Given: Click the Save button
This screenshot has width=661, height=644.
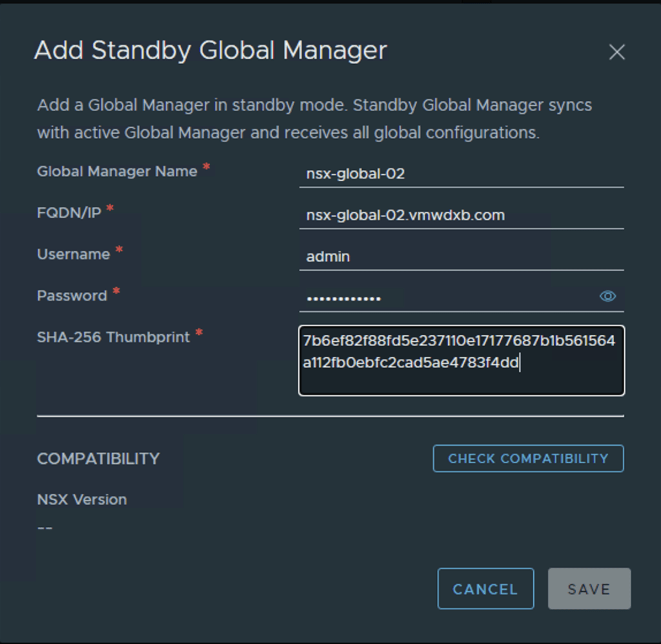Looking at the screenshot, I should [589, 588].
